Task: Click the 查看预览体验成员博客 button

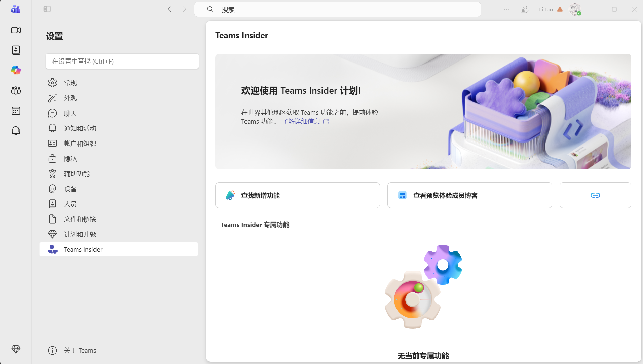Action: 470,195
